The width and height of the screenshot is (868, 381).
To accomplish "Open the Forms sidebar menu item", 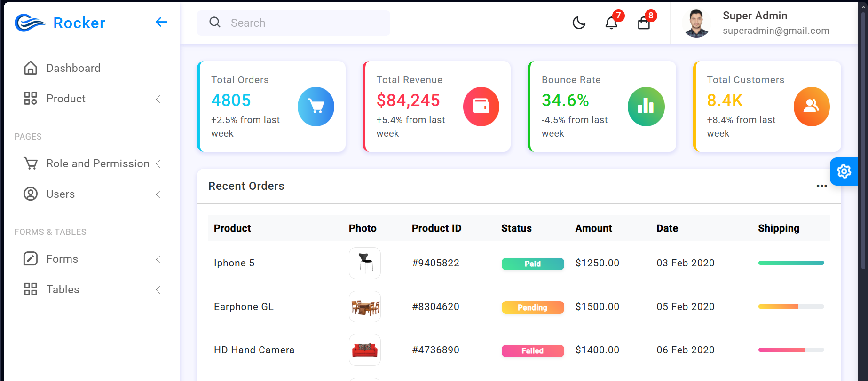I will [62, 259].
